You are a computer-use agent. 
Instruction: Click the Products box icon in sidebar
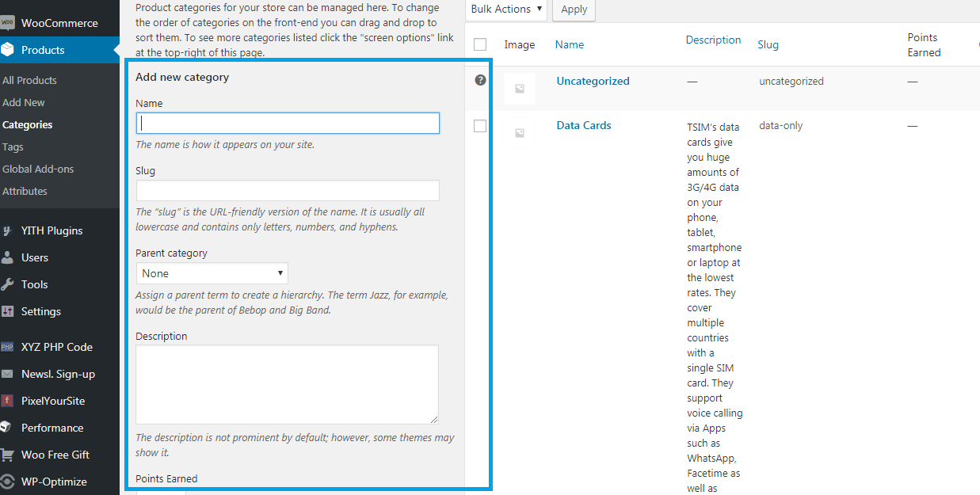(x=7, y=50)
